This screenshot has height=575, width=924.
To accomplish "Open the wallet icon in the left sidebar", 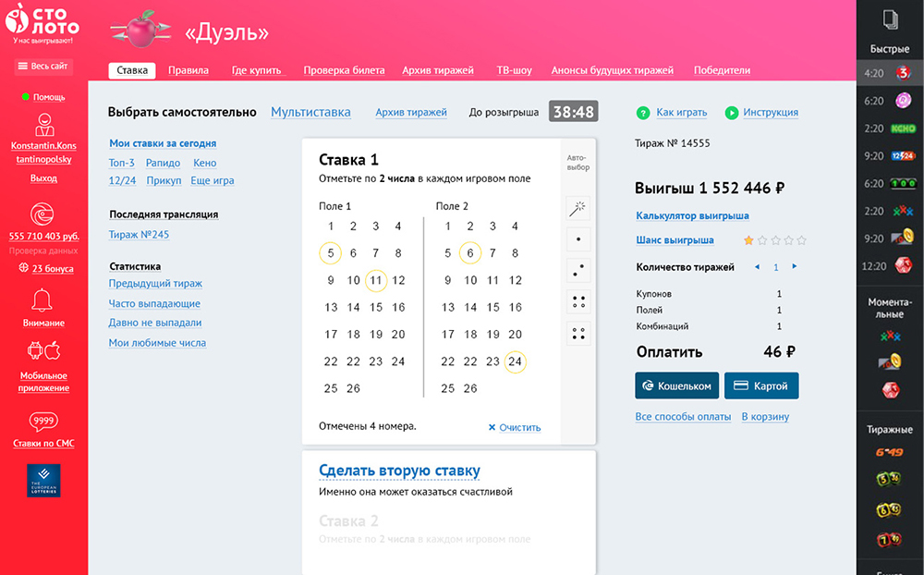I will tap(43, 214).
